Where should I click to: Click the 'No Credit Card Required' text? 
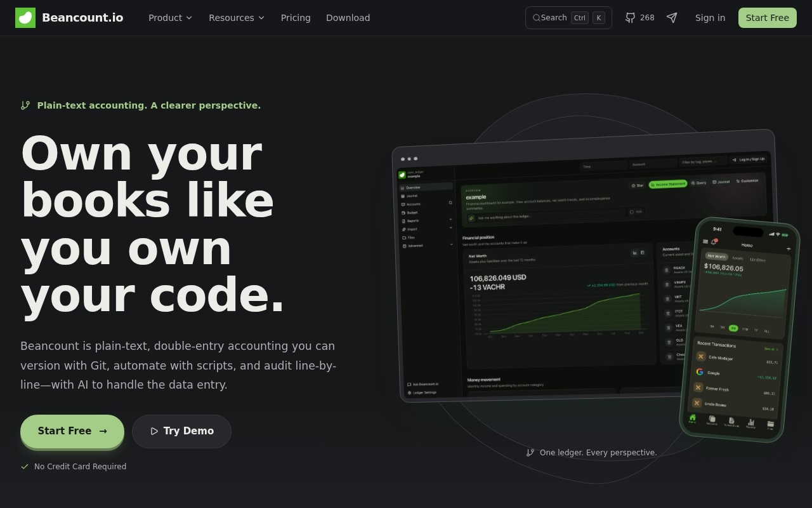(x=80, y=467)
